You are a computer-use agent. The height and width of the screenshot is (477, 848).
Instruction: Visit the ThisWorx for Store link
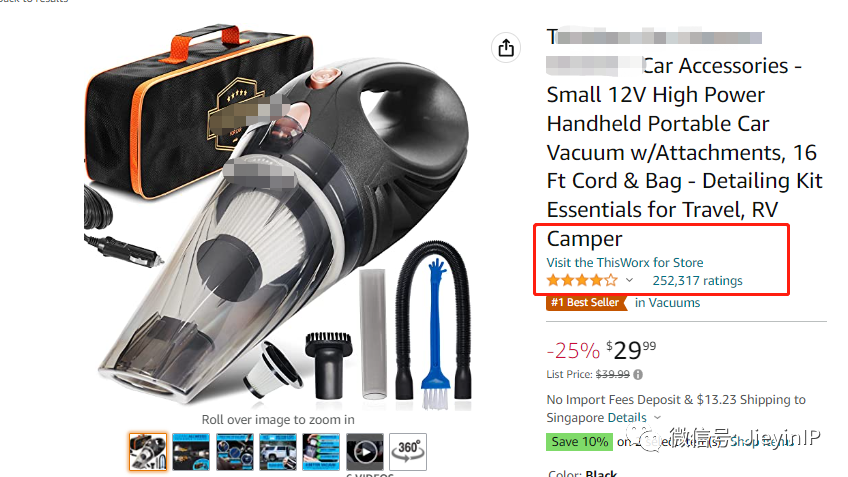[x=625, y=262]
